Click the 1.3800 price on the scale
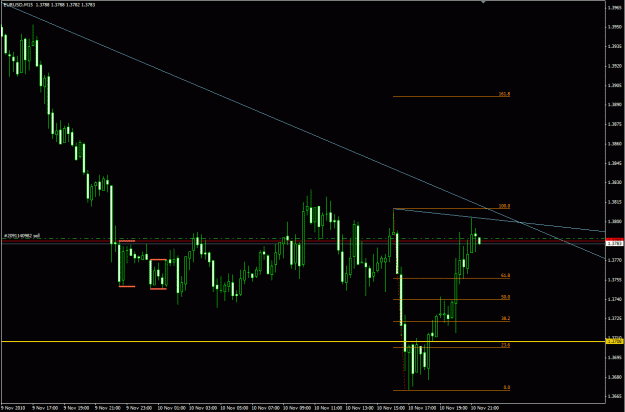Viewport: 625px width, 412px height. tap(615, 222)
